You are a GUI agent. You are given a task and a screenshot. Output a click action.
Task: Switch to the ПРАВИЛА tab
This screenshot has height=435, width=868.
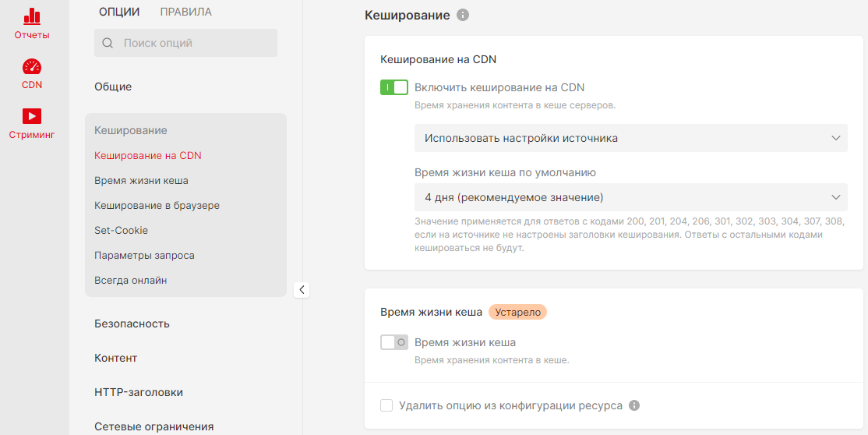[185, 12]
